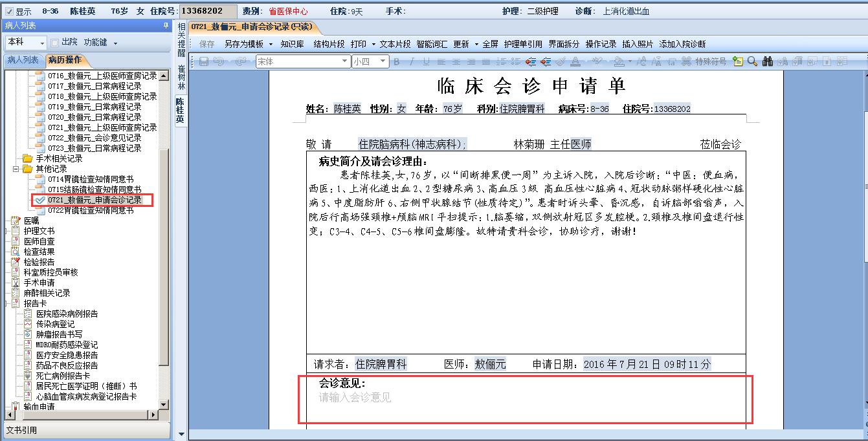Select 0722_敖俪元_会诊意见记录 in tree
The height and width of the screenshot is (441, 868).
[x=95, y=138]
